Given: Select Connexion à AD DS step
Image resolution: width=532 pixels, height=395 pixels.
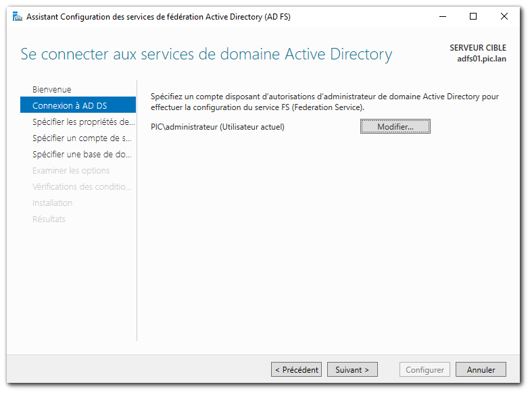Looking at the screenshot, I should coord(78,105).
